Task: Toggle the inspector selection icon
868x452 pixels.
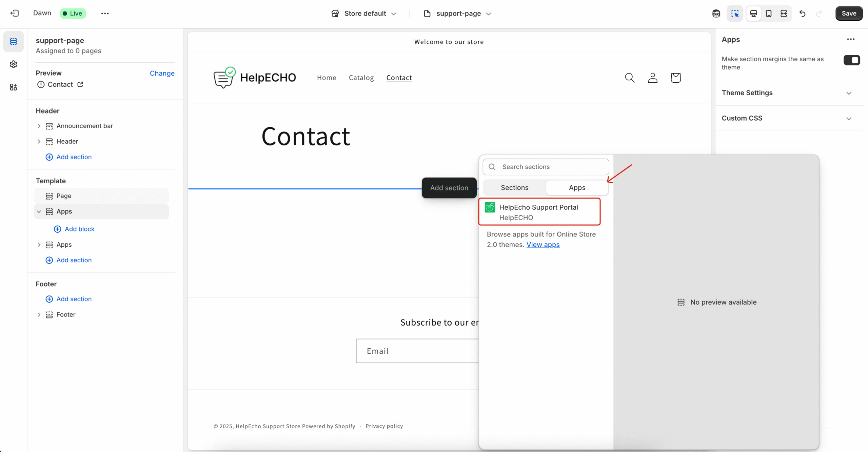Action: pyautogui.click(x=735, y=14)
